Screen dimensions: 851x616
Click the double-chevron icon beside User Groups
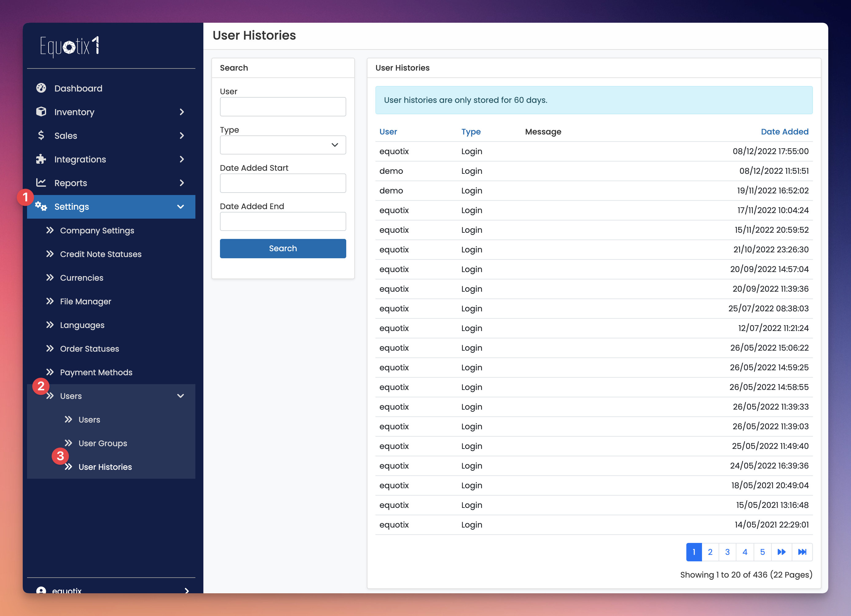click(68, 443)
